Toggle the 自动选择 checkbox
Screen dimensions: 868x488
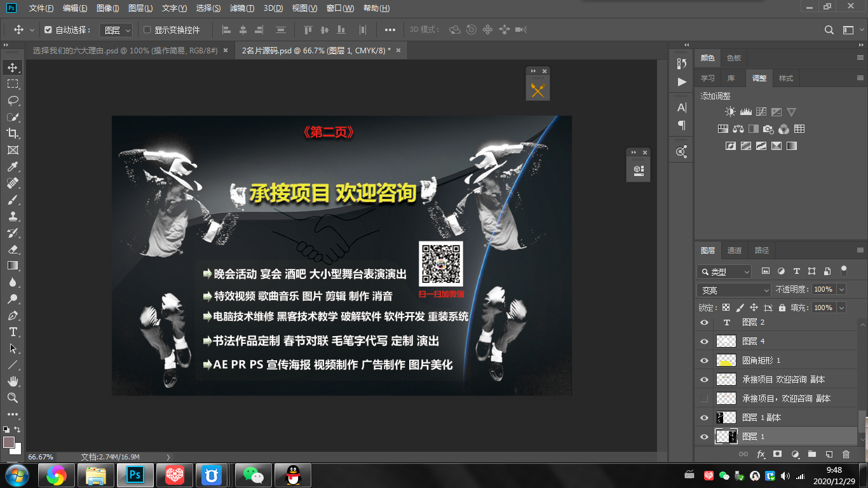pyautogui.click(x=48, y=30)
